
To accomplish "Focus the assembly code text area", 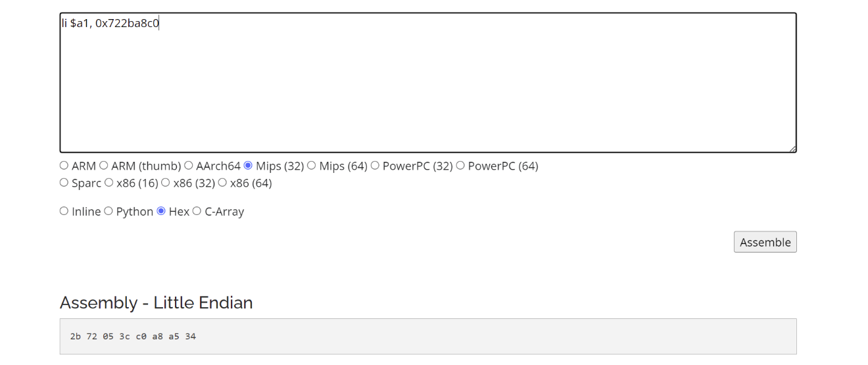I will (x=428, y=83).
